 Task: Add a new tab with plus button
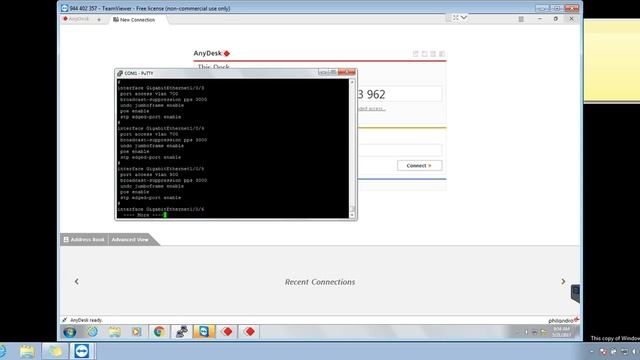pos(99,19)
